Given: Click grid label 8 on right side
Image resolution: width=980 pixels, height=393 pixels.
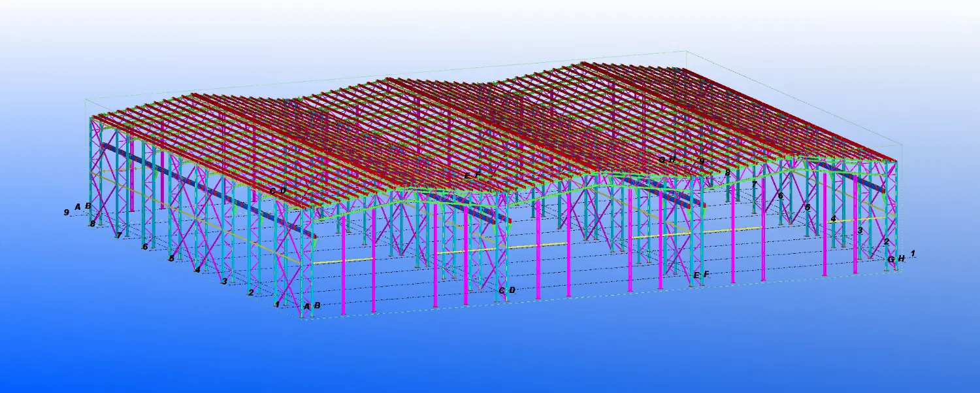Looking at the screenshot, I should (728, 173).
